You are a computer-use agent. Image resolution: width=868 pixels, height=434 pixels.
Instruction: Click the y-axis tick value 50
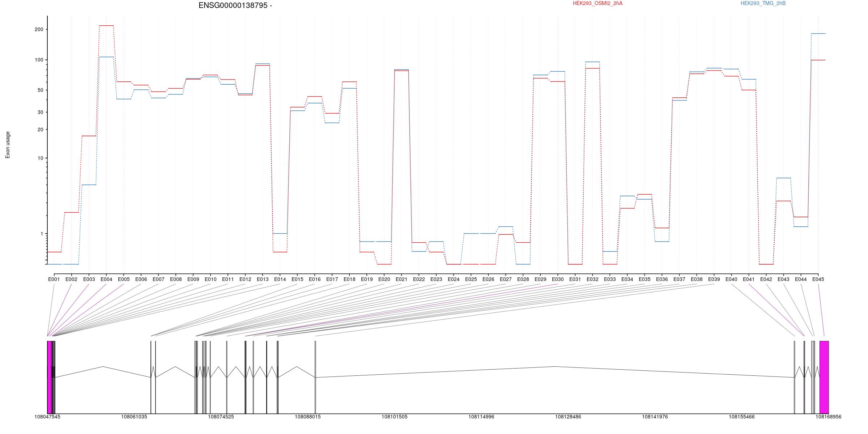(40, 90)
